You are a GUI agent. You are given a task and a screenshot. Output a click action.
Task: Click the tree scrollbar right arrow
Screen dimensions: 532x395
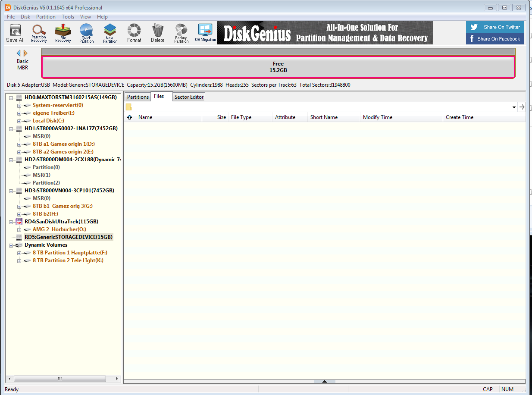pos(117,379)
